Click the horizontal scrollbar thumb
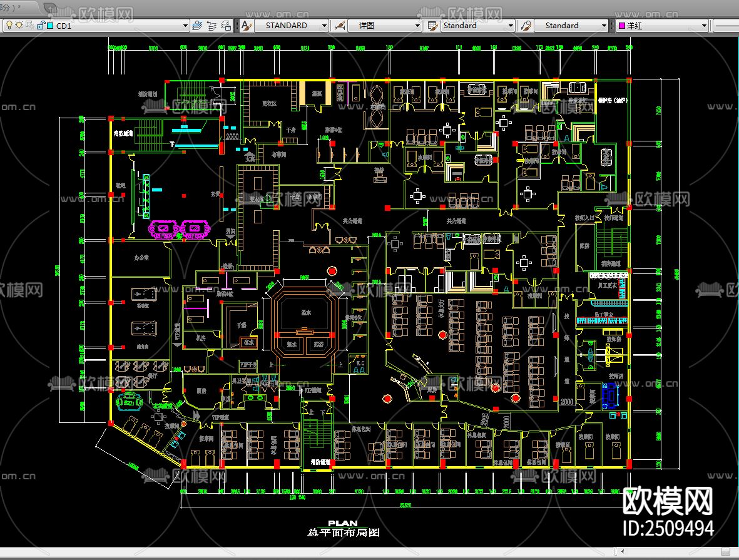This screenshot has width=739, height=560. [x=725, y=551]
